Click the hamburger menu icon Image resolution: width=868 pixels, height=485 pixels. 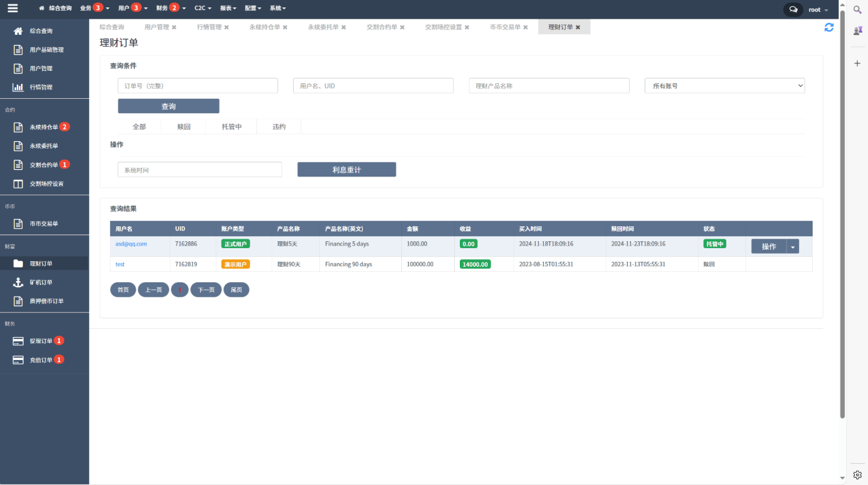(12, 9)
